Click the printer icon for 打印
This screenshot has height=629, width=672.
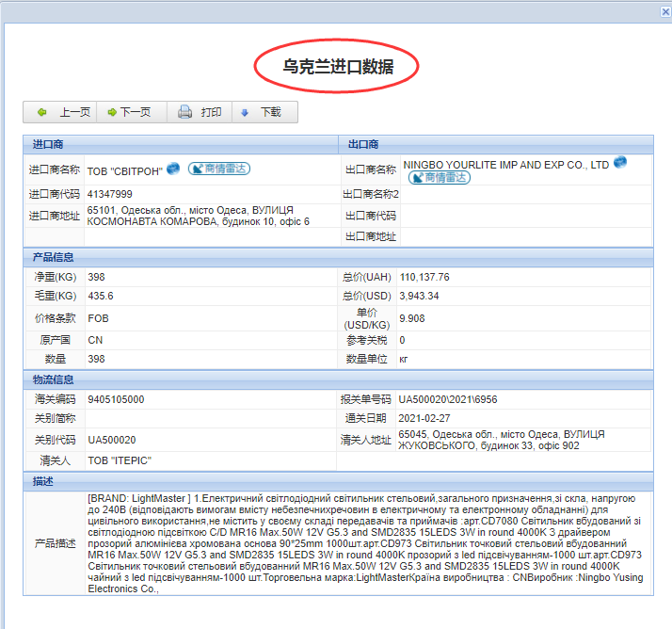185,112
